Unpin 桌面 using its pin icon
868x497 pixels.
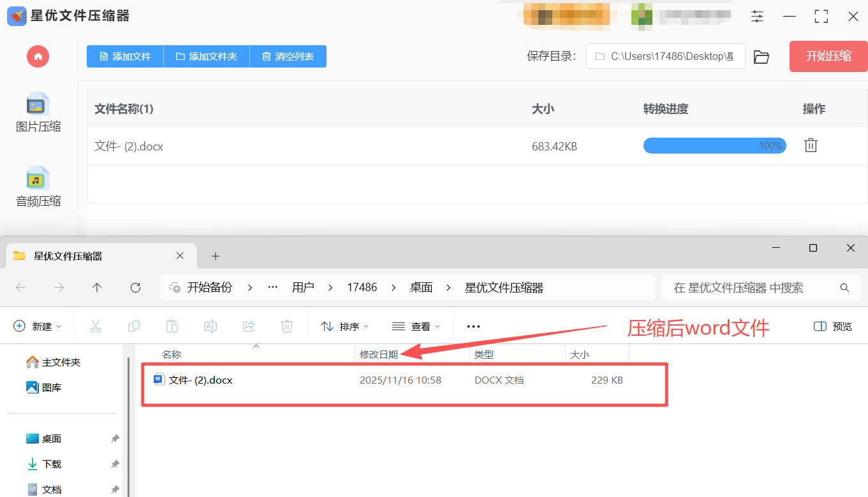point(115,438)
